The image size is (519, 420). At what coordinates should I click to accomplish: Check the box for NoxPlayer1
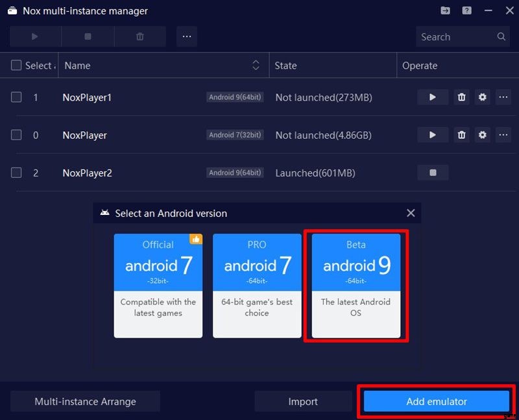point(16,97)
